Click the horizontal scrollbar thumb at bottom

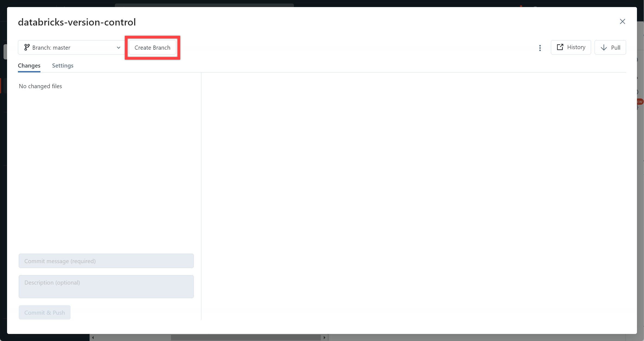tap(246, 337)
